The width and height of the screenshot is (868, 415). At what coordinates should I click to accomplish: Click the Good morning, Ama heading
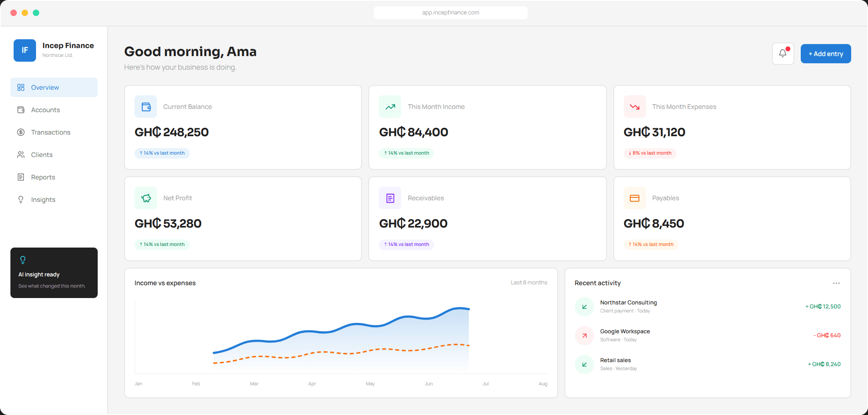point(190,52)
